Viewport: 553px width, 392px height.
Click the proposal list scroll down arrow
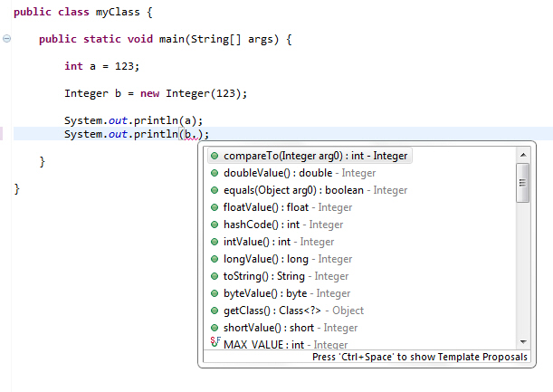(523, 342)
